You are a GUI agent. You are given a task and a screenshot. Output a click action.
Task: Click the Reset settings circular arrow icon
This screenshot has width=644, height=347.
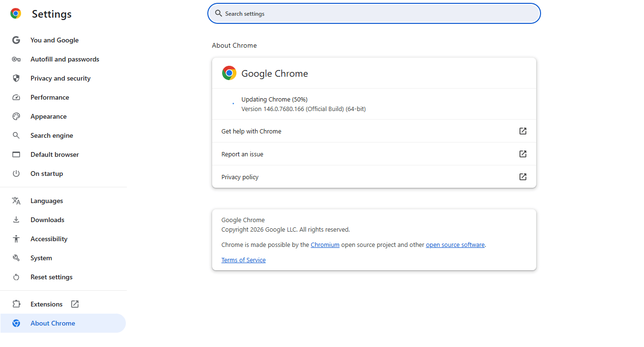pyautogui.click(x=16, y=277)
